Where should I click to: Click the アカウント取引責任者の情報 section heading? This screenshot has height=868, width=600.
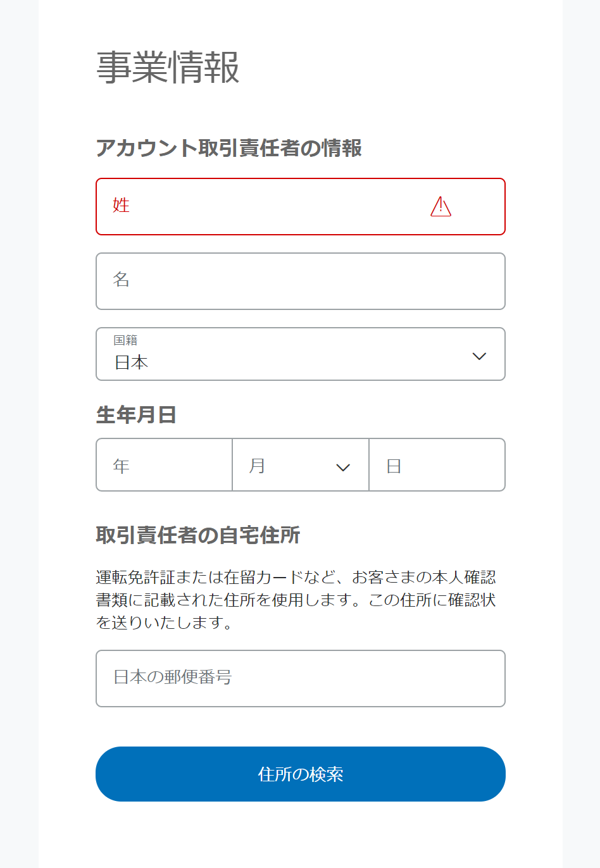click(228, 148)
